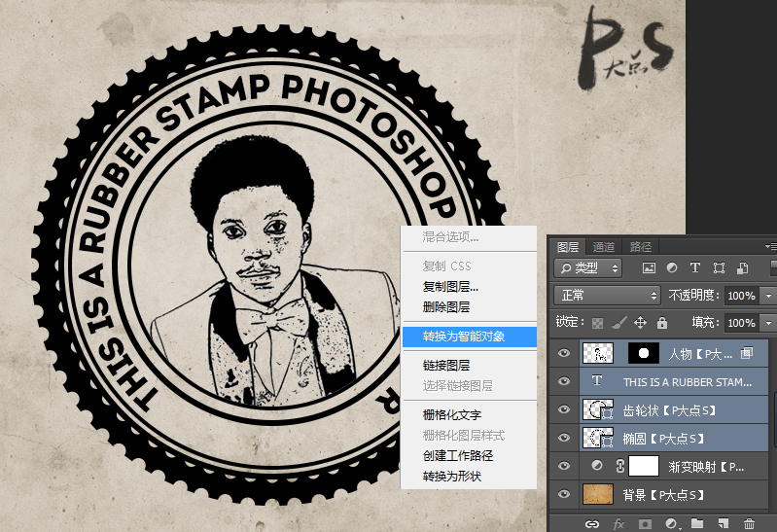
Task: Choose 转换为智能对象 menu item
Action: [470, 337]
